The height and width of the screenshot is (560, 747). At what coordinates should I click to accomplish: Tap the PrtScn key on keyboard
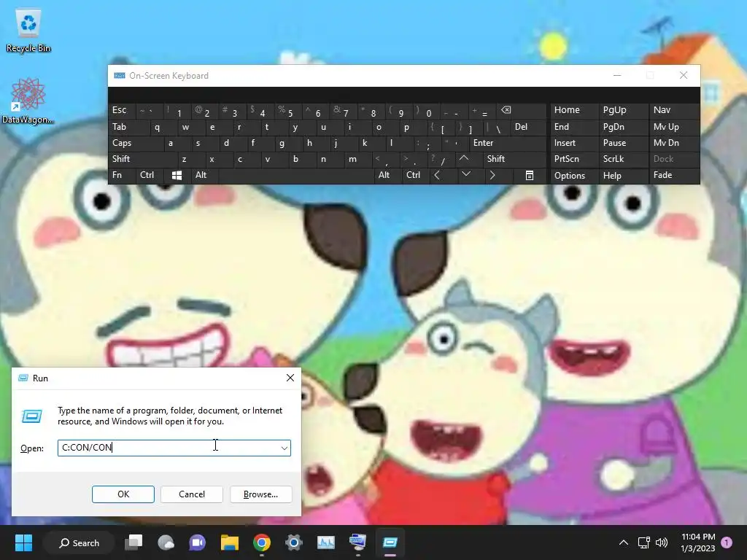pyautogui.click(x=573, y=158)
